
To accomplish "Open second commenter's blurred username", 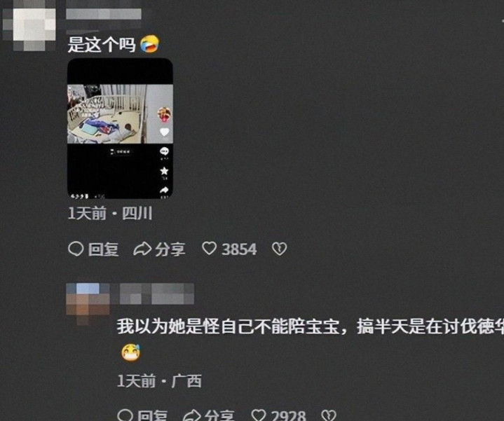I will tap(157, 294).
